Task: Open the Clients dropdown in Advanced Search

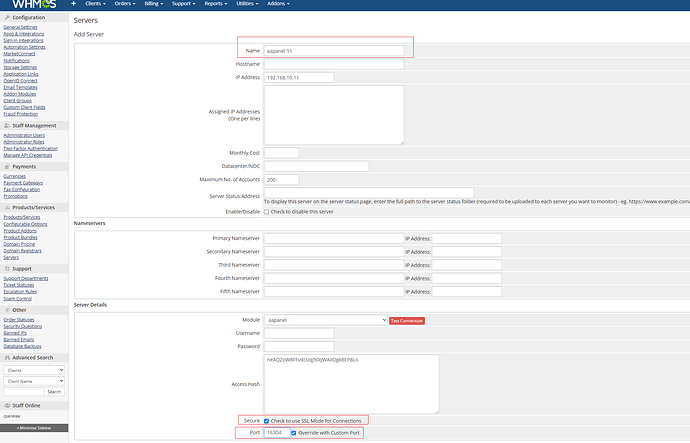Action: [x=34, y=370]
